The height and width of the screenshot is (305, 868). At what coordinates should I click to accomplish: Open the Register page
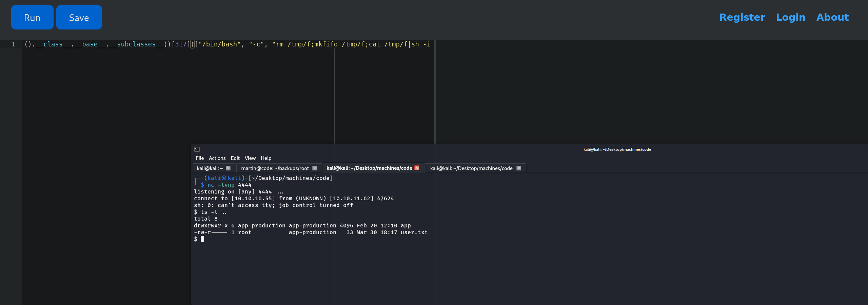[x=742, y=17]
